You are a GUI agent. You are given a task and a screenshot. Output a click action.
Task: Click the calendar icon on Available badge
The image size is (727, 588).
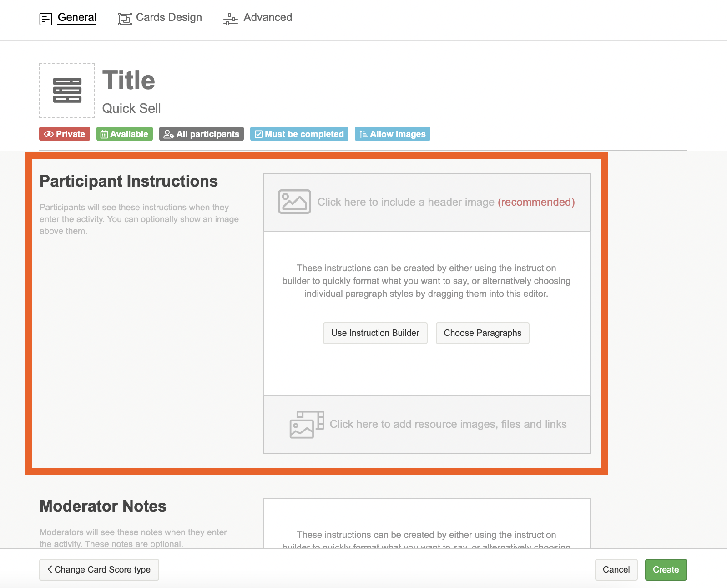click(104, 134)
